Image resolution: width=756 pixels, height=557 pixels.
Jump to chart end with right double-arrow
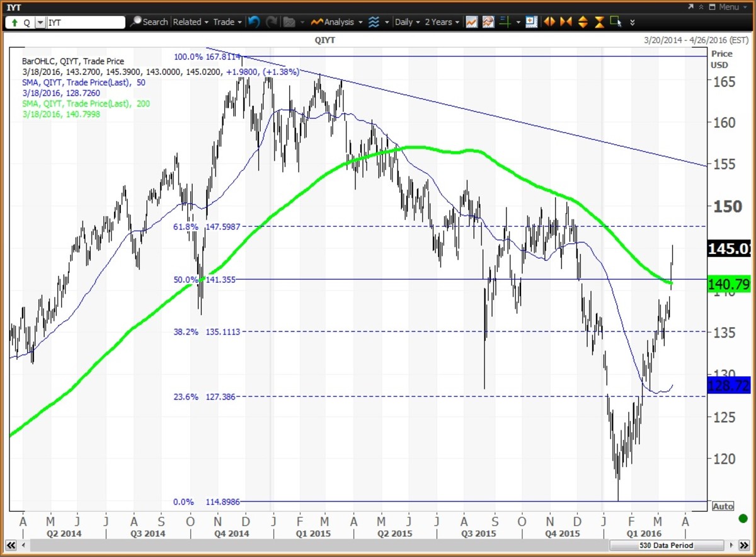[745, 545]
